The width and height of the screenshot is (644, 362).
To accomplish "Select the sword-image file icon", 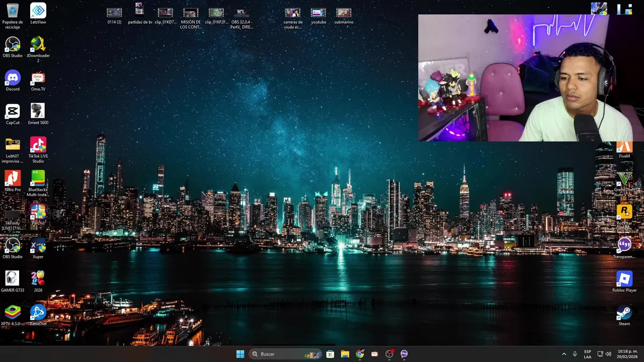I will coord(599,9).
